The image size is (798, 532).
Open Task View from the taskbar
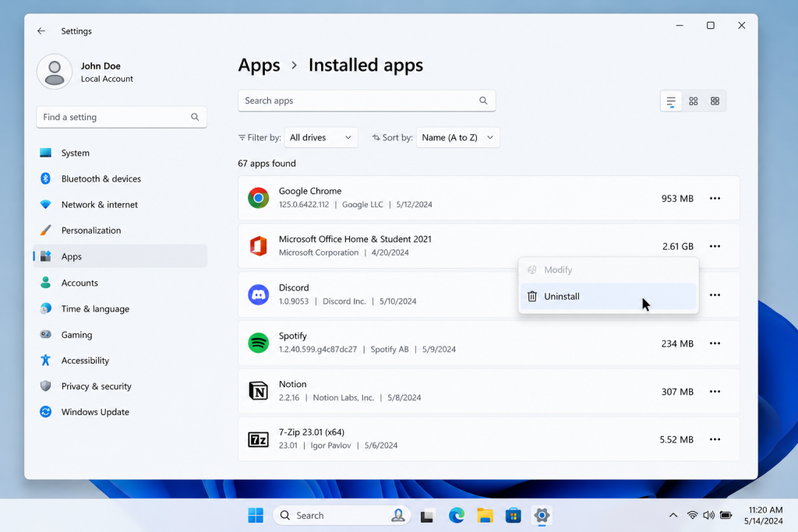(x=427, y=516)
